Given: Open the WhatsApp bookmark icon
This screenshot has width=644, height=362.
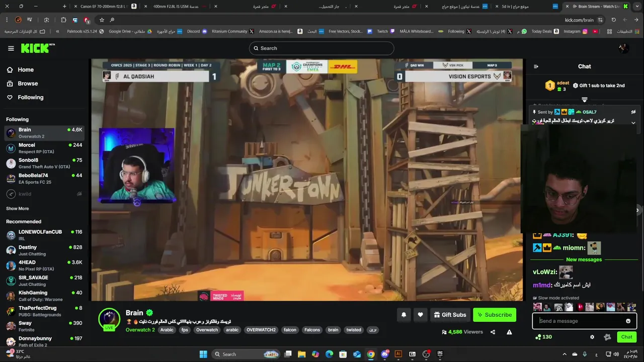Looking at the screenshot, I should click(x=524, y=31).
